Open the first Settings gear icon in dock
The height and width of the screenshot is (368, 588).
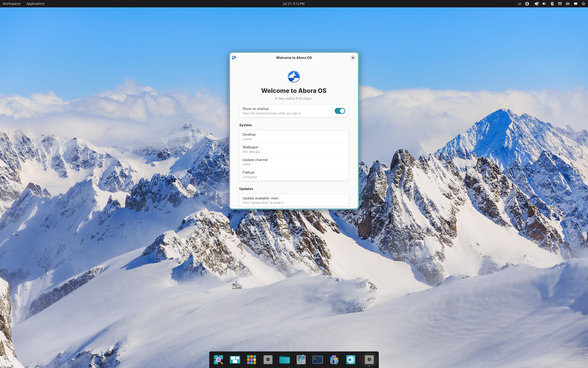click(x=268, y=359)
